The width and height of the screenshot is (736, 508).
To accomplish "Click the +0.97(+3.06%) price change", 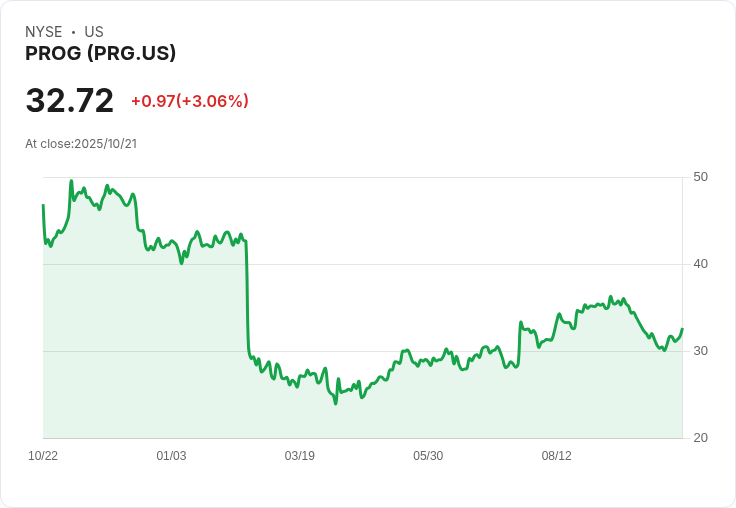I will (x=190, y=101).
